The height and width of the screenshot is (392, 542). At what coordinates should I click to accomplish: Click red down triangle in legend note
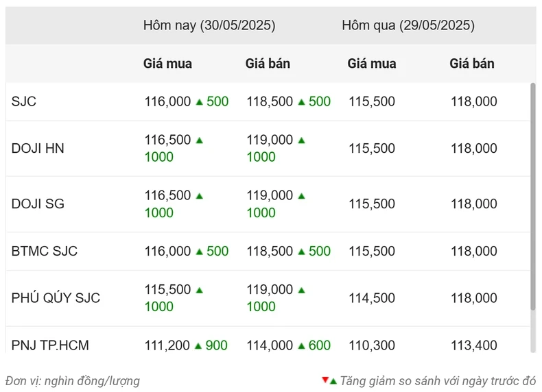click(x=325, y=380)
